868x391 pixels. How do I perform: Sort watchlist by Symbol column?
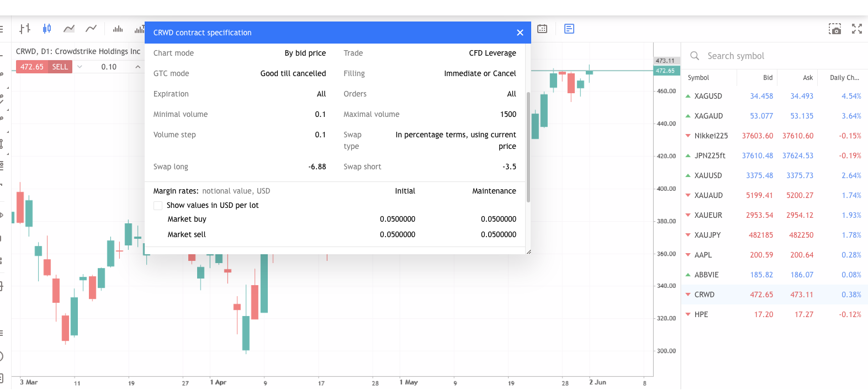698,78
